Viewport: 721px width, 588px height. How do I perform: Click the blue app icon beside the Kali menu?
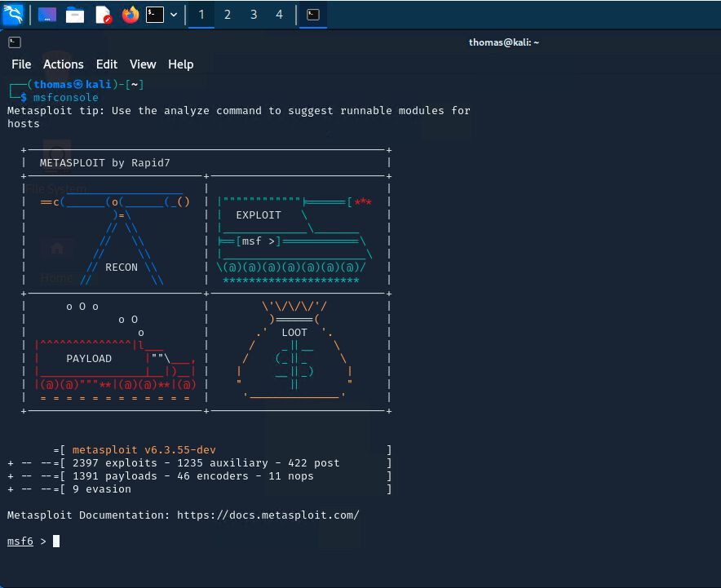[x=46, y=14]
